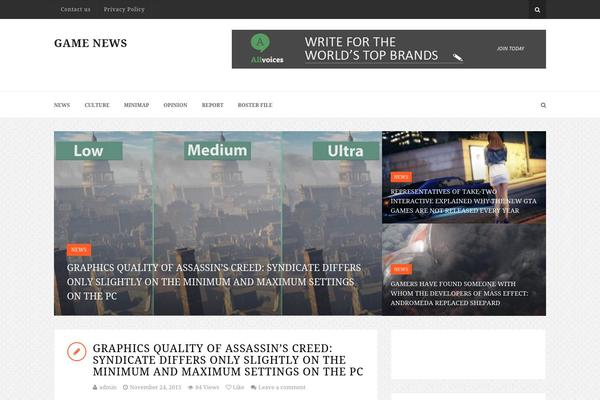Click the JOIN TODAY banner button
Viewport: 600px width, 400px height.
click(510, 49)
